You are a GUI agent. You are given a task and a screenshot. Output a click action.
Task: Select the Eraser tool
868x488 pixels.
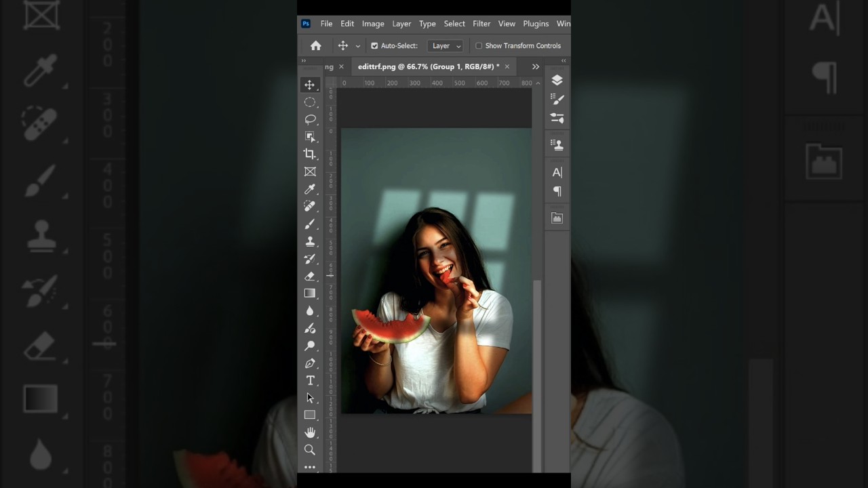click(x=310, y=276)
